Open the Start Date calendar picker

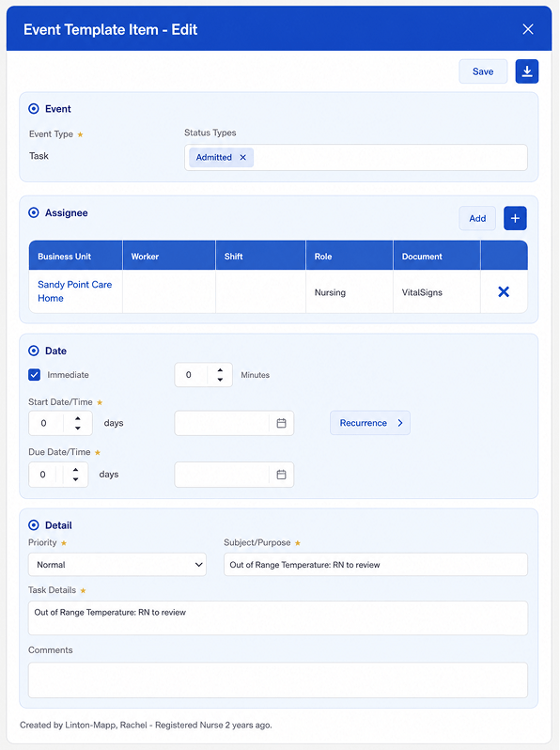[x=281, y=423]
